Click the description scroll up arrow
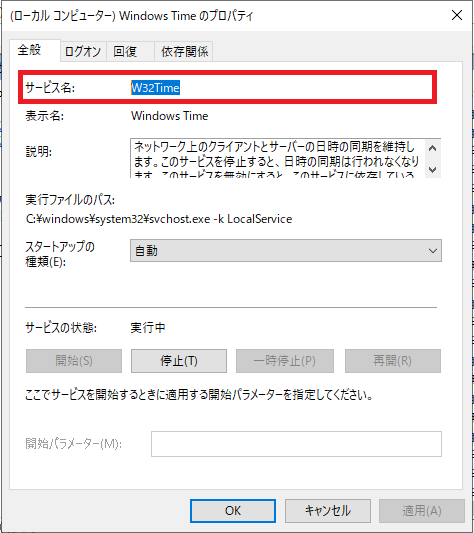The image size is (474, 533). coord(433,148)
